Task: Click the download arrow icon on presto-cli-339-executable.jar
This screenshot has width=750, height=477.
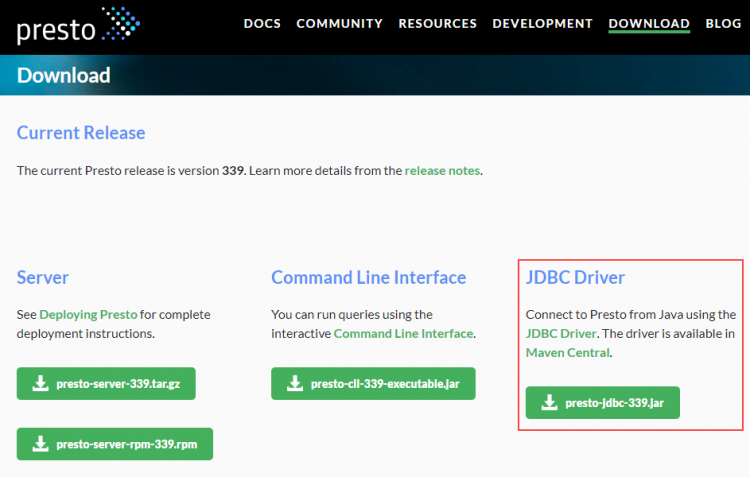Action: click(x=295, y=383)
